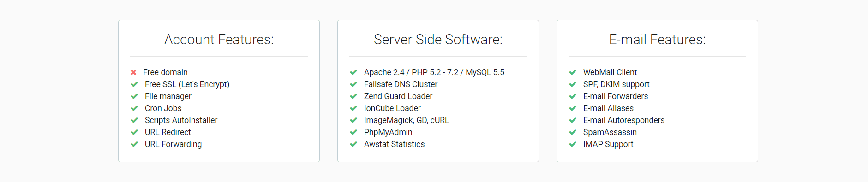Viewport: 868px width, 182px height.
Task: Click the green check beside File manager
Action: (x=134, y=96)
